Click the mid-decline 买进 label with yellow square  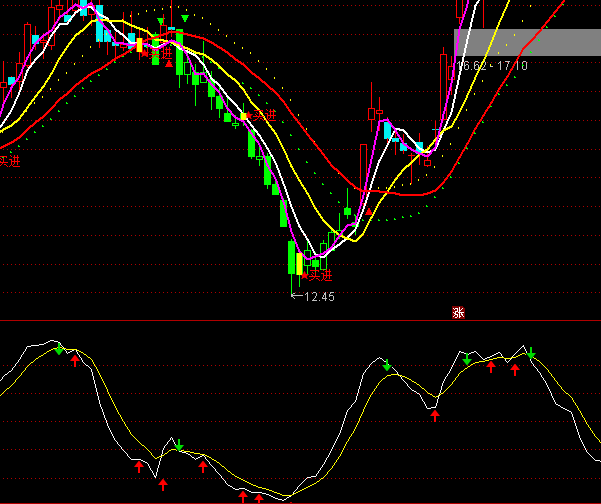pos(262,115)
